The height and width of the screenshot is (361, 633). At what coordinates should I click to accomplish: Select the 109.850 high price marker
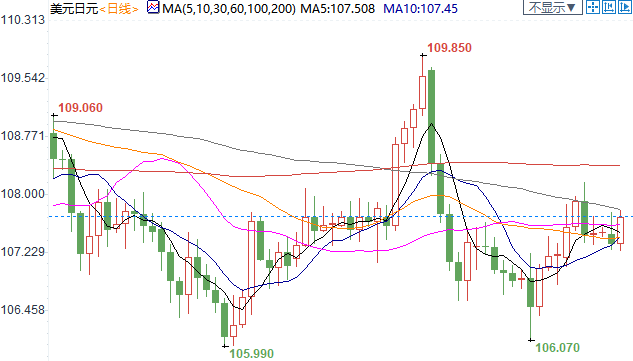(x=449, y=48)
